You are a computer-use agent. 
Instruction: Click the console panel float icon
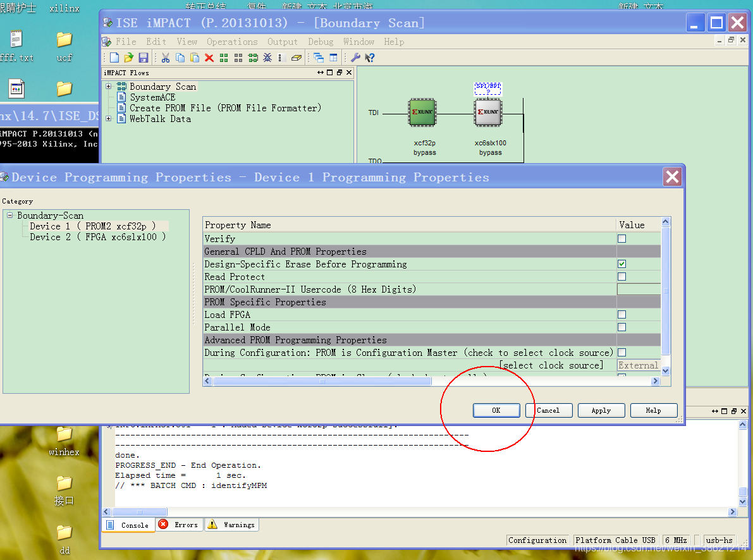734,411
